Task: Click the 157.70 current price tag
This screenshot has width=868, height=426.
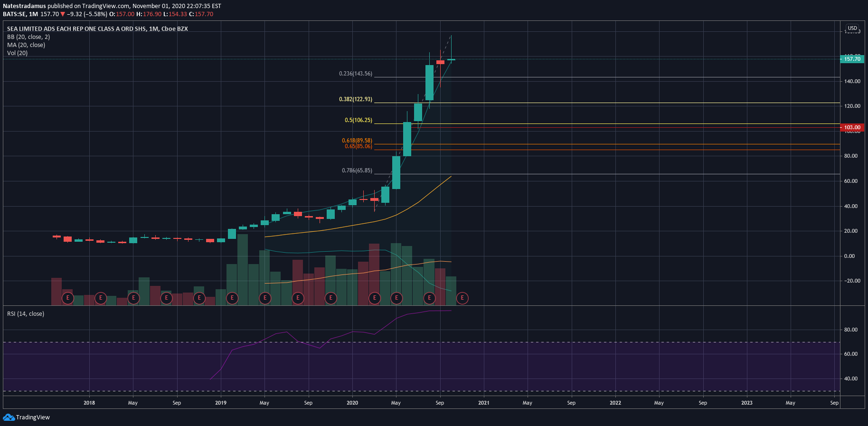Action: (x=852, y=59)
